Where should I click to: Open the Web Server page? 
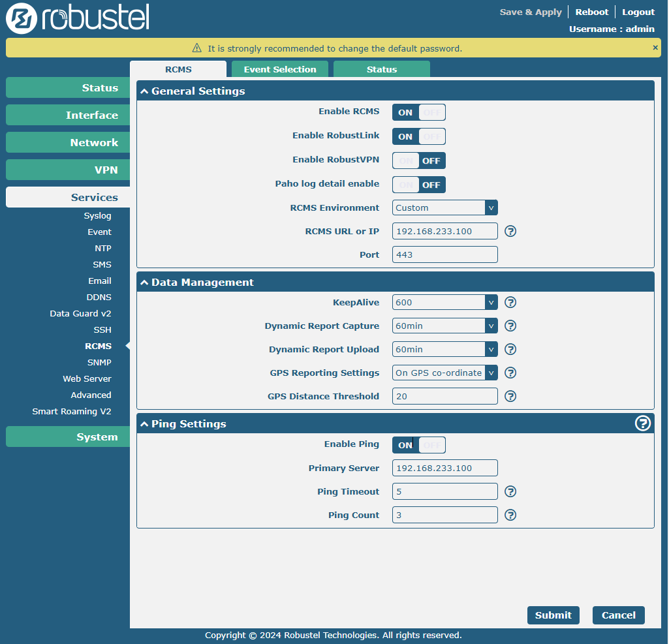87,378
